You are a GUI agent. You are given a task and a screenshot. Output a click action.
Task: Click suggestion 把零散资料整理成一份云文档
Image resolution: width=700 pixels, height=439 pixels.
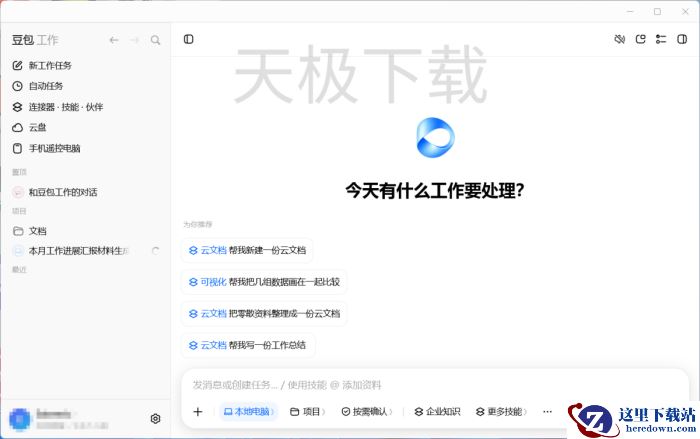(x=264, y=314)
